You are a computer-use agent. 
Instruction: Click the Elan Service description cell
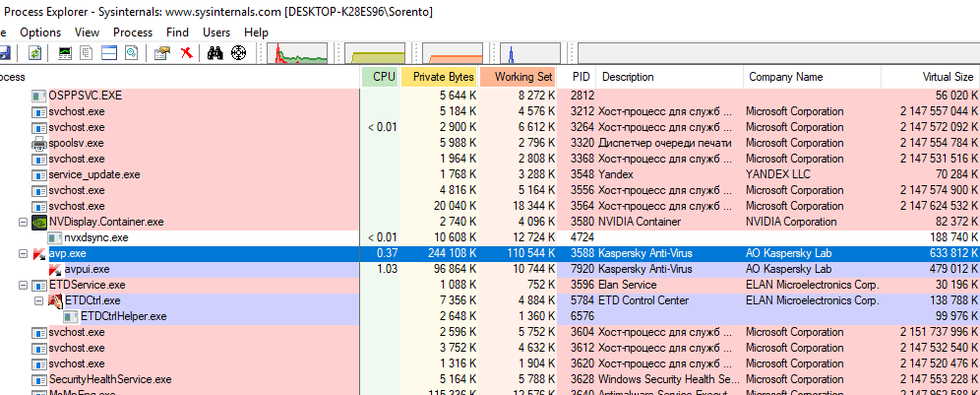tap(630, 285)
